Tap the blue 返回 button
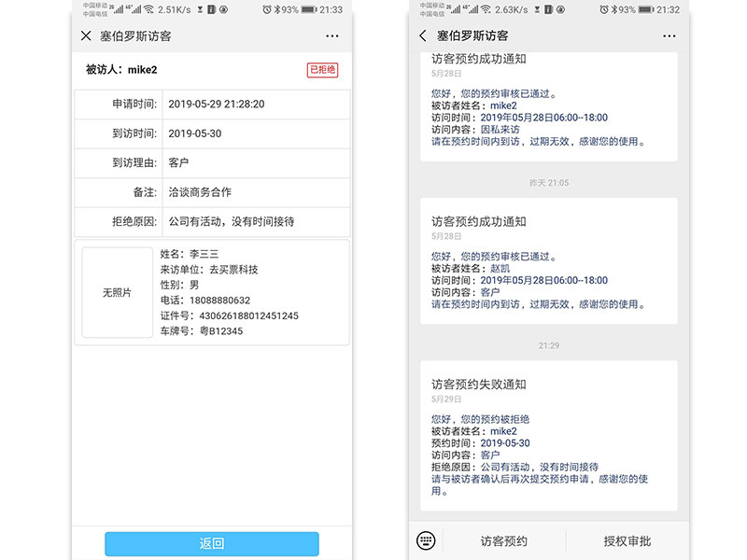This screenshot has height=560, width=747. click(214, 543)
